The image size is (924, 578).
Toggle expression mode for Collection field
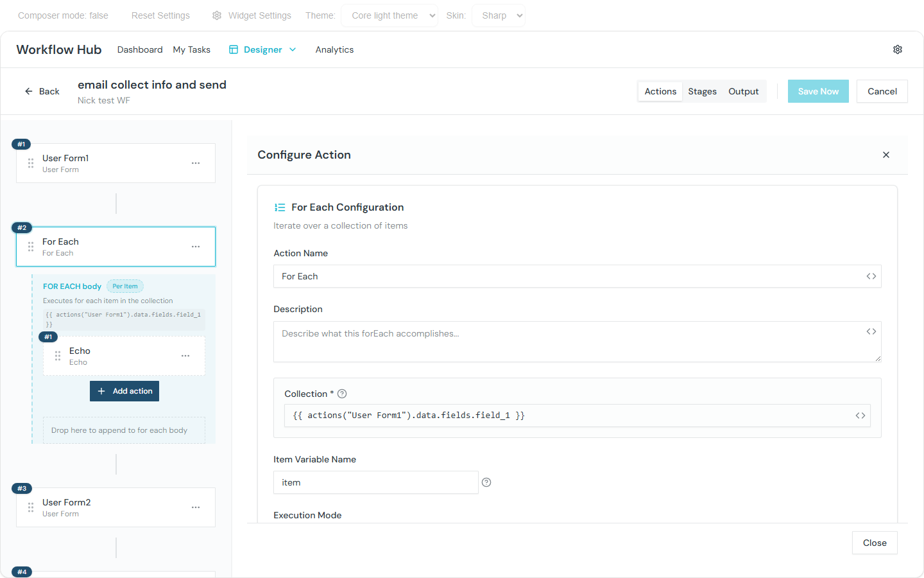pyautogui.click(x=860, y=416)
